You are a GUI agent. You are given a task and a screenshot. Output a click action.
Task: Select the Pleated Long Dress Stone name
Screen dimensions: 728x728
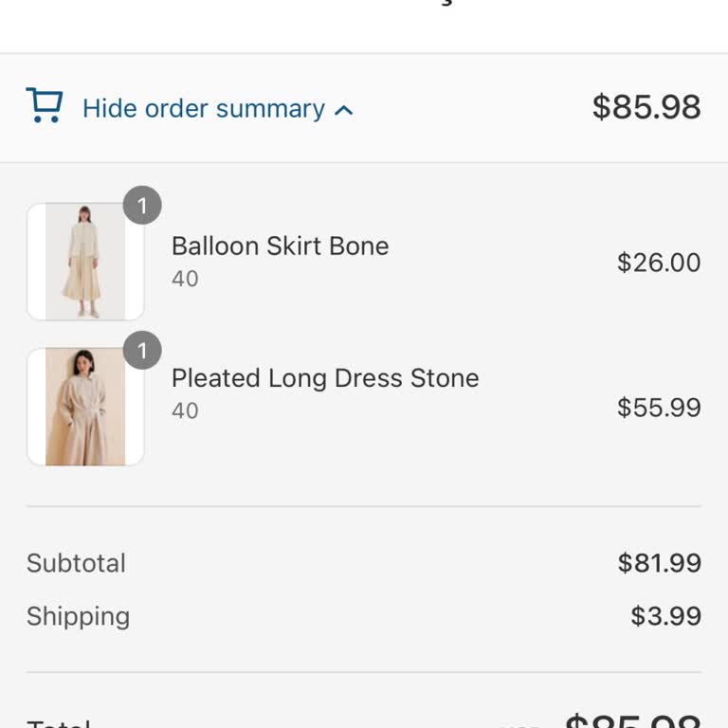coord(325,378)
